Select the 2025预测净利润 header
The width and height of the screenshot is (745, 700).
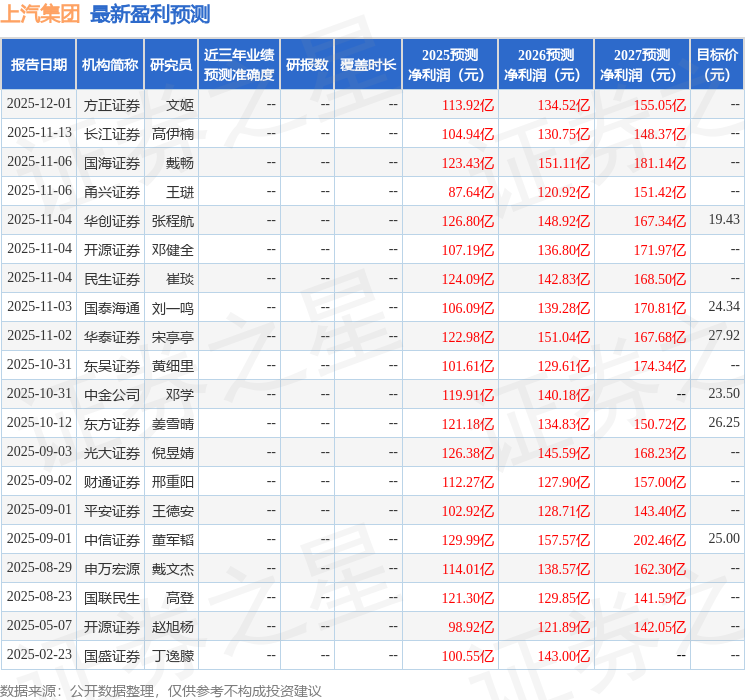(x=450, y=65)
